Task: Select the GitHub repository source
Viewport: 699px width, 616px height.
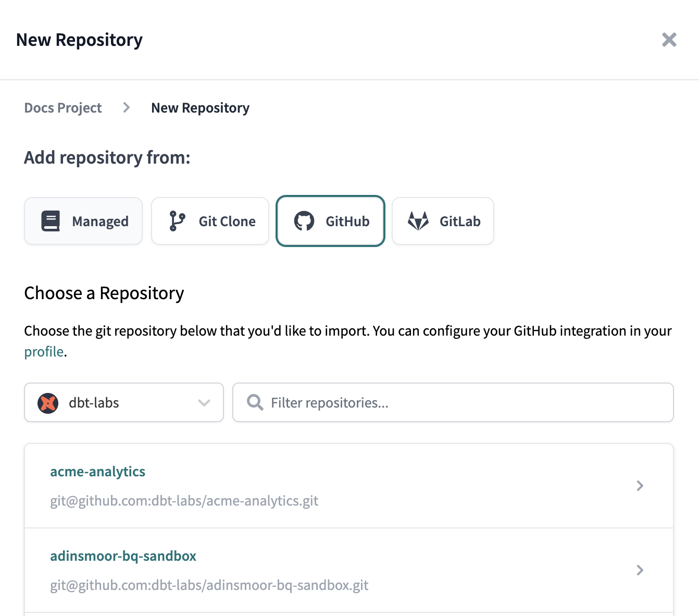Action: click(x=330, y=221)
